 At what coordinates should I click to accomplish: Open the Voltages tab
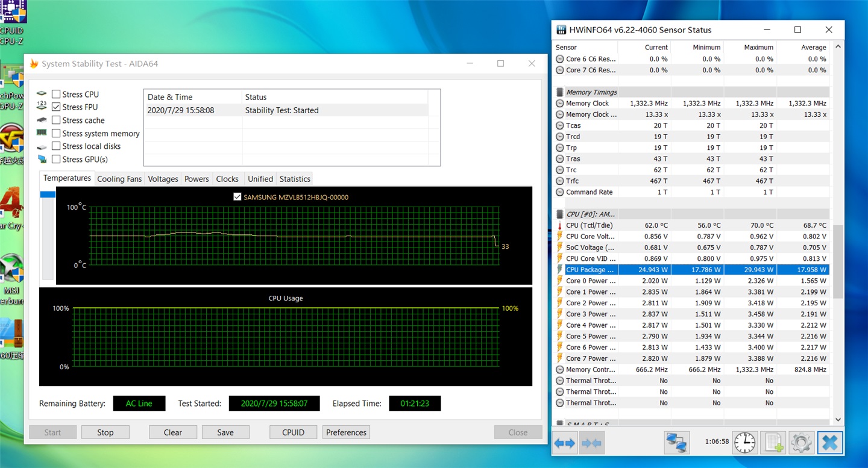[163, 179]
